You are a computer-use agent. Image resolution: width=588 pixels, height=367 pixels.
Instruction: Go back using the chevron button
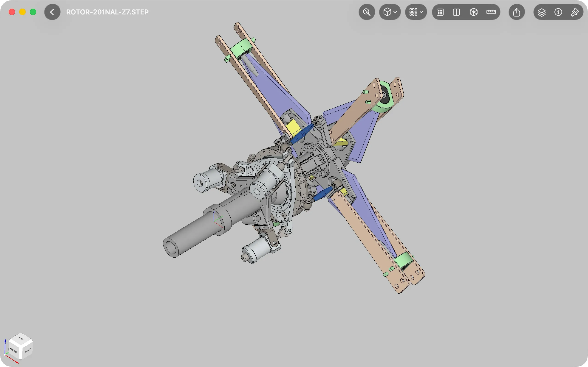52,12
